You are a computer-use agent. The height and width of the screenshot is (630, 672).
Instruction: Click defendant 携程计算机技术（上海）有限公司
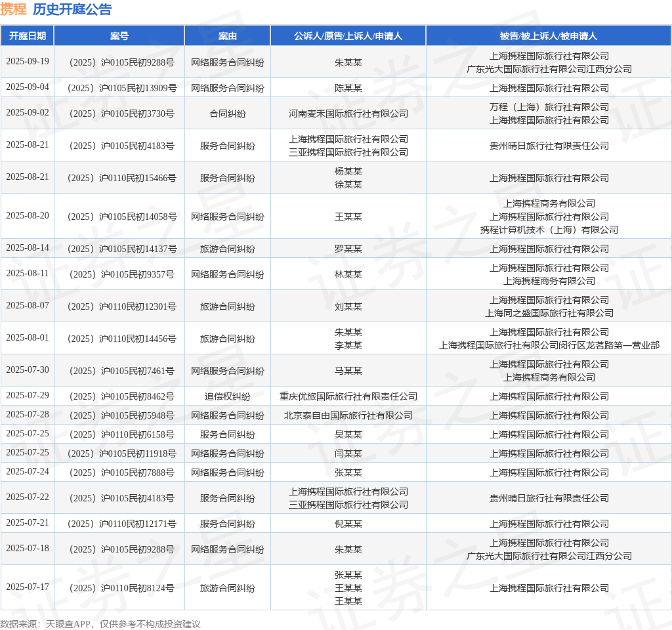[x=549, y=230]
